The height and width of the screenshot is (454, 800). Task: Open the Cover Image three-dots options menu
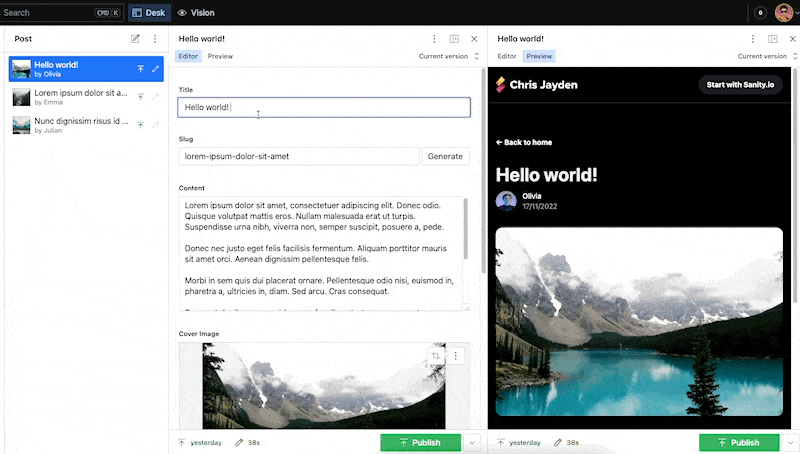pos(456,355)
